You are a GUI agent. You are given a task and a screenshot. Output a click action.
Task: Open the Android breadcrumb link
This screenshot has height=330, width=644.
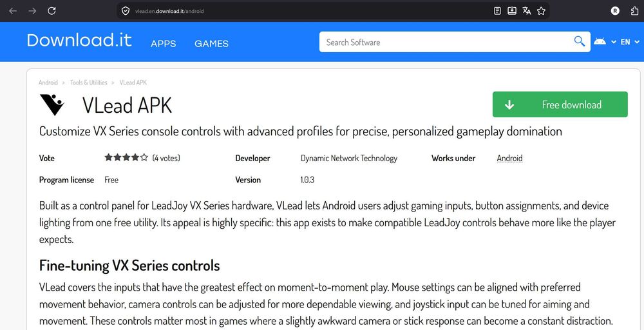tap(48, 82)
